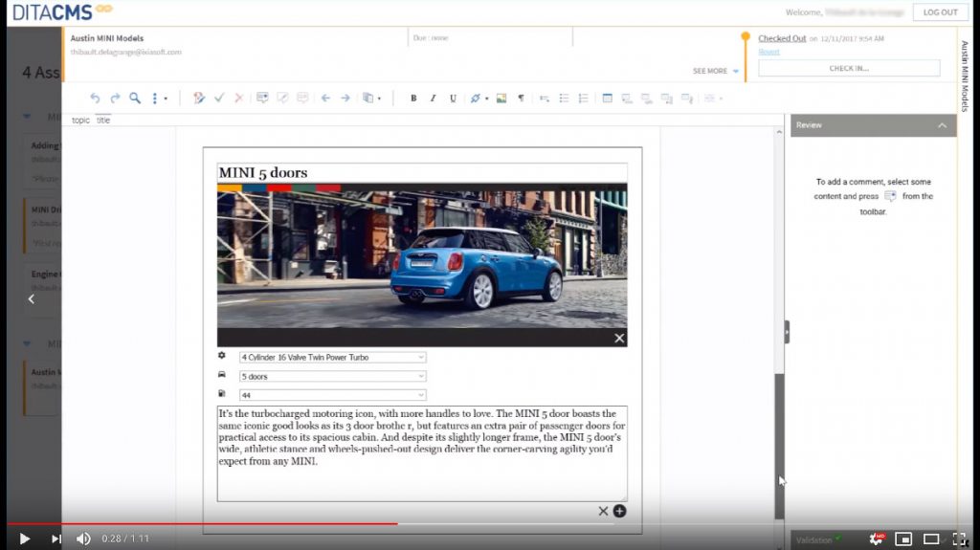Enter fullscreen video mode
The height and width of the screenshot is (550, 980).
[x=960, y=539]
